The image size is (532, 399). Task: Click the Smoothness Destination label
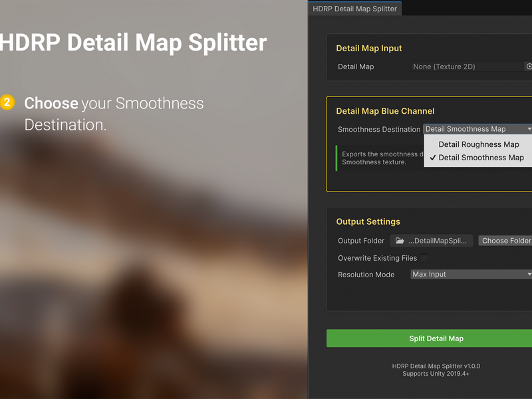point(379,129)
